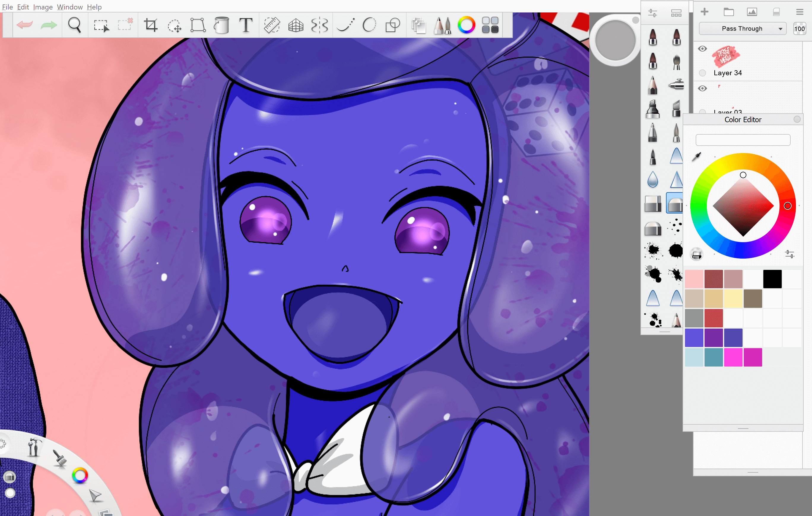812x516 pixels.
Task: Select the Crop tool in toolbar
Action: point(151,25)
